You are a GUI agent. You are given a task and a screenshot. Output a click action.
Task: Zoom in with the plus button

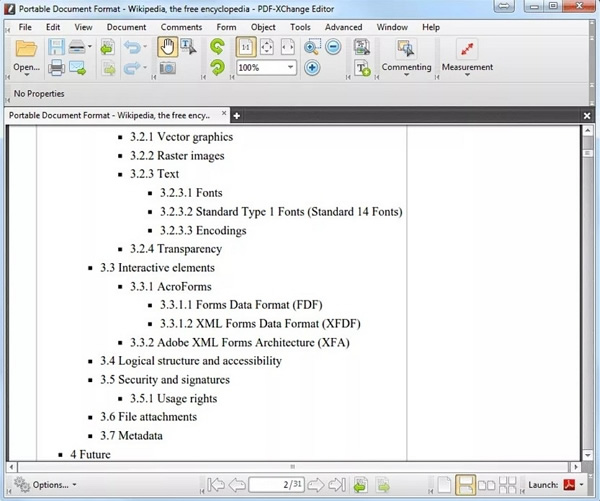(x=312, y=68)
